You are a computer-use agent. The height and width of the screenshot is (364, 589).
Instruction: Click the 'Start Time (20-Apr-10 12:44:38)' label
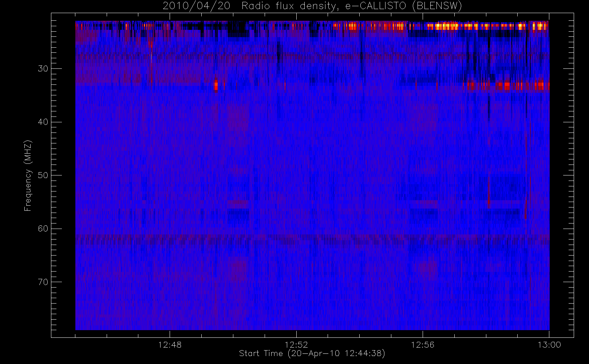click(x=312, y=353)
